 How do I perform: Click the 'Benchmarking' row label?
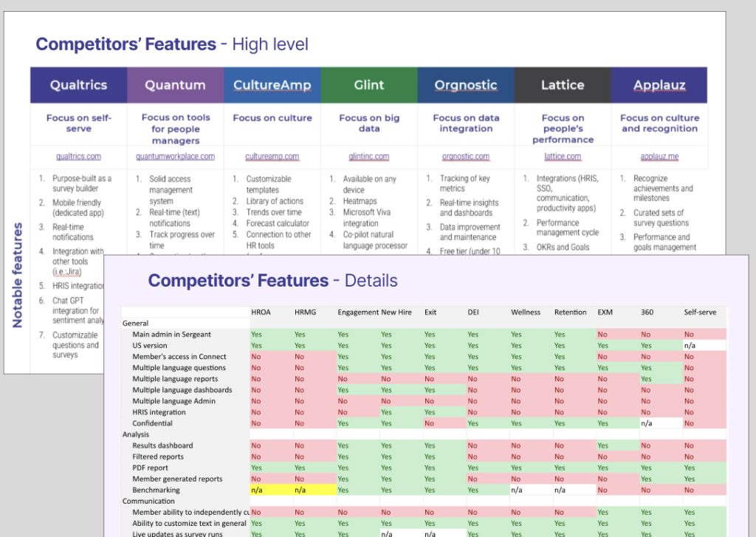[156, 490]
